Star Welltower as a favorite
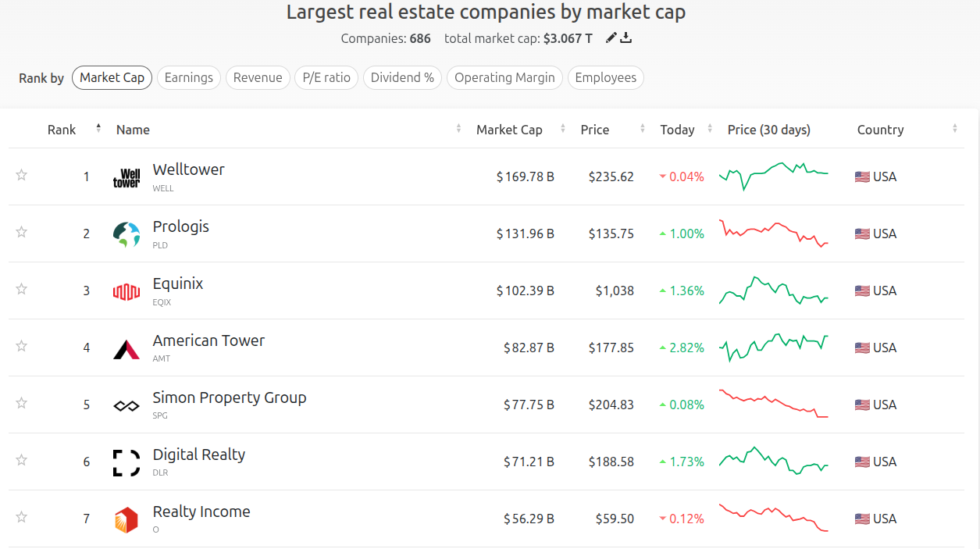Viewport: 980px width, 549px height. click(x=22, y=175)
